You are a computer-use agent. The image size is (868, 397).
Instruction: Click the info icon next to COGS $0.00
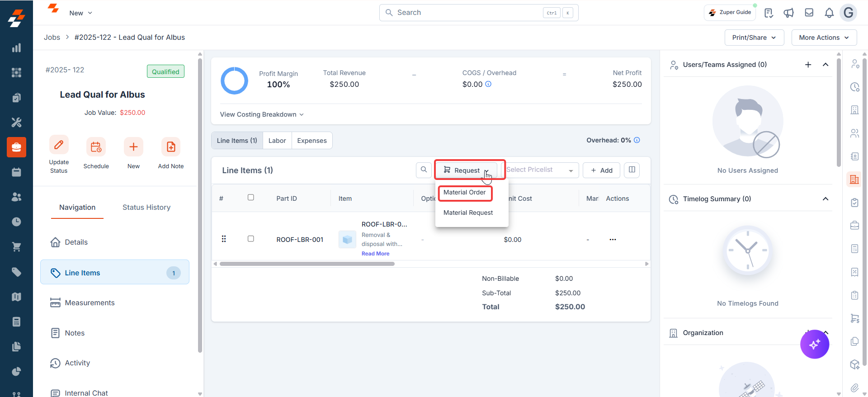(488, 84)
